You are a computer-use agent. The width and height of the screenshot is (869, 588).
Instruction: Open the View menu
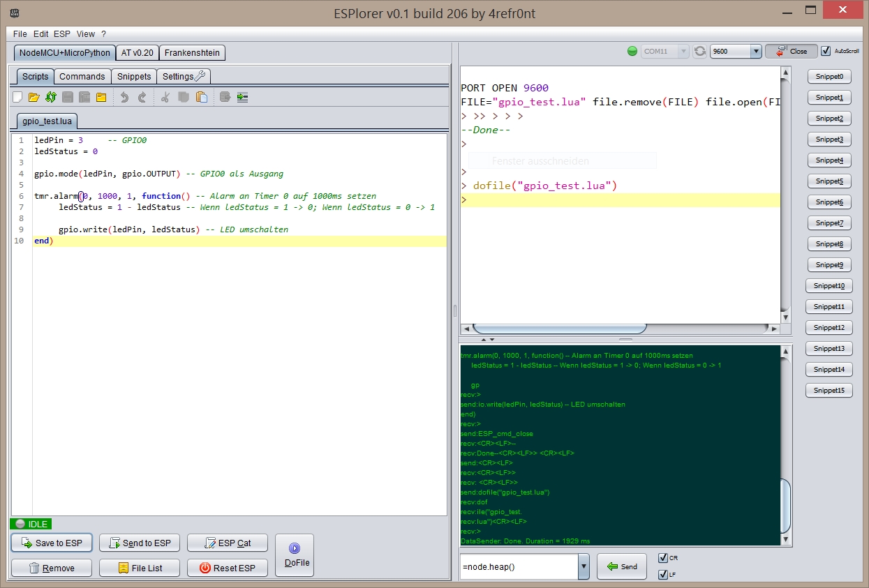(x=86, y=33)
